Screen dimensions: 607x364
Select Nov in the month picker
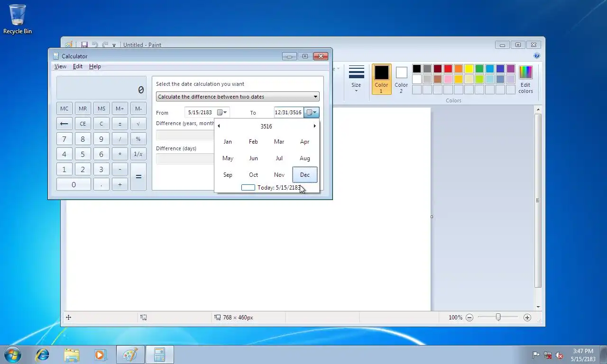click(279, 175)
